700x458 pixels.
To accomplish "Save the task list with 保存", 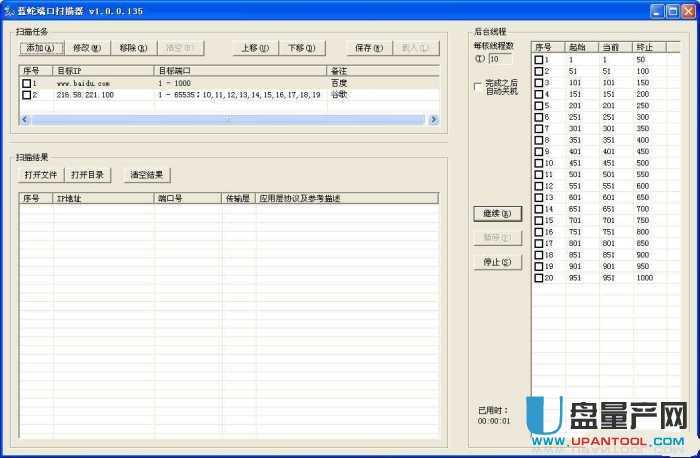I will pos(369,48).
